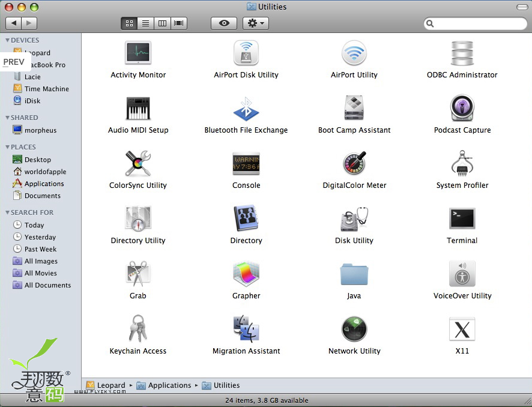
Task: Open Documents in sidebar
Action: point(41,196)
